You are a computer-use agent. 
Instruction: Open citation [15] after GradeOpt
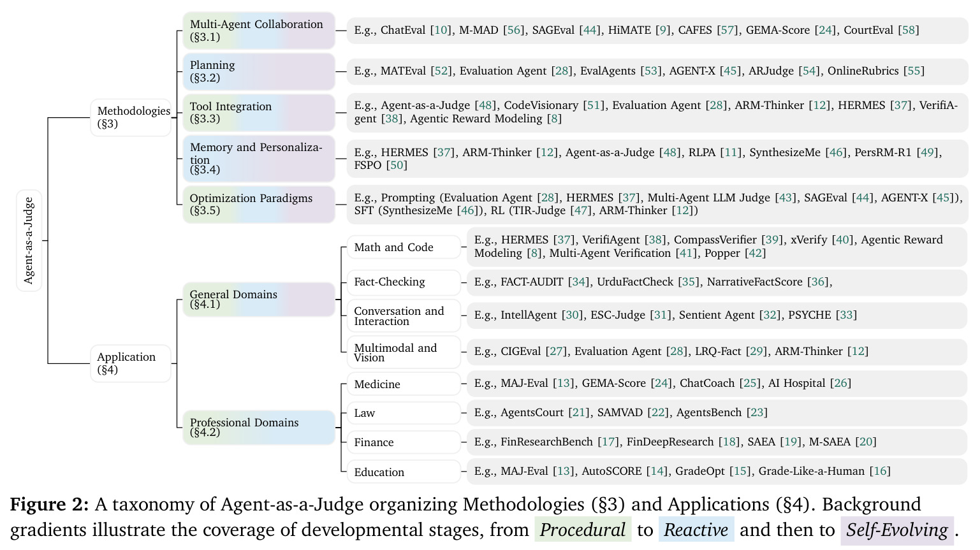740,471
